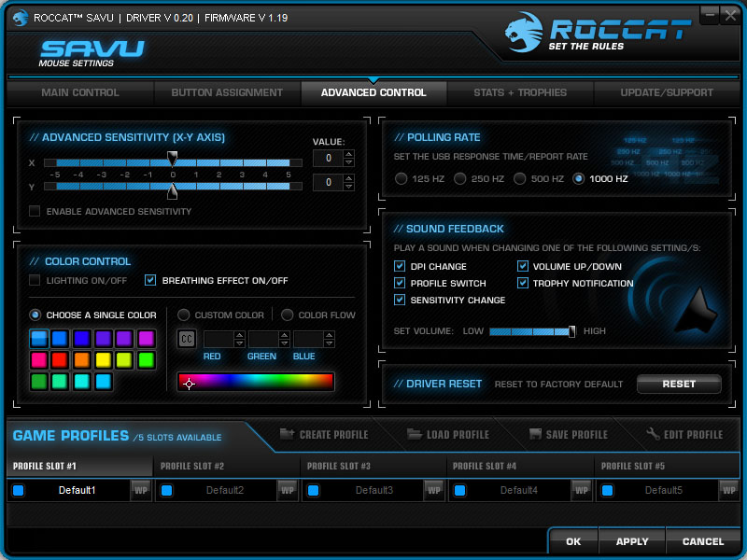The image size is (747, 560).
Task: Apply the current settings
Action: (x=632, y=541)
